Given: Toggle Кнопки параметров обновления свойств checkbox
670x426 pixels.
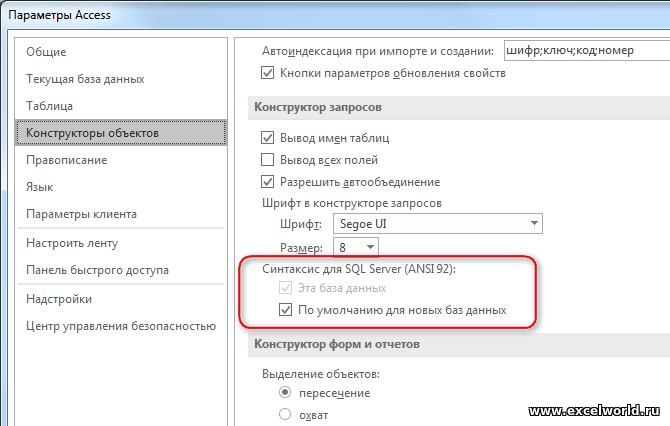Looking at the screenshot, I should coord(267,73).
